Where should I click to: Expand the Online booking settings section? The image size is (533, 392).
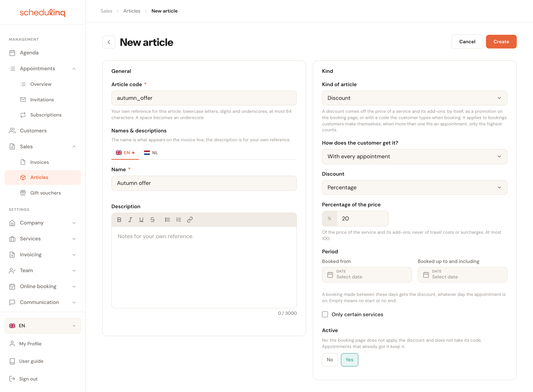coord(43,286)
